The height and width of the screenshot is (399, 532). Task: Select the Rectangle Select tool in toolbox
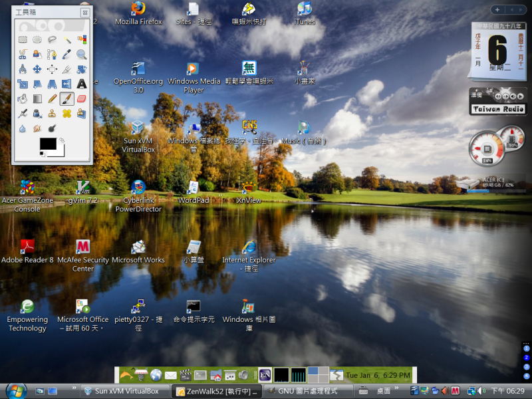[23, 40]
